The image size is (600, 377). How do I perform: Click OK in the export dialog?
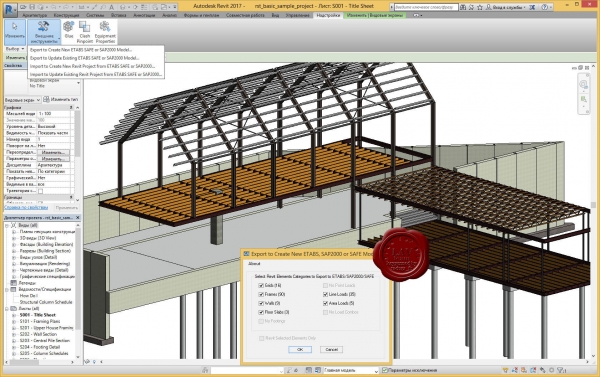(300, 349)
